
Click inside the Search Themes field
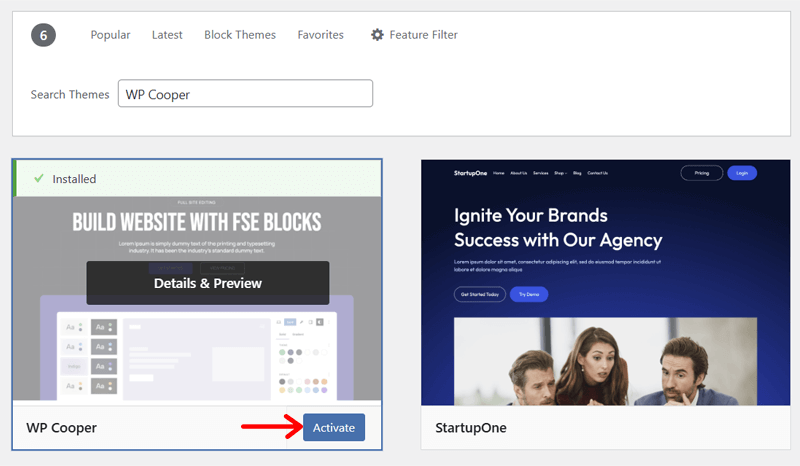click(x=245, y=94)
